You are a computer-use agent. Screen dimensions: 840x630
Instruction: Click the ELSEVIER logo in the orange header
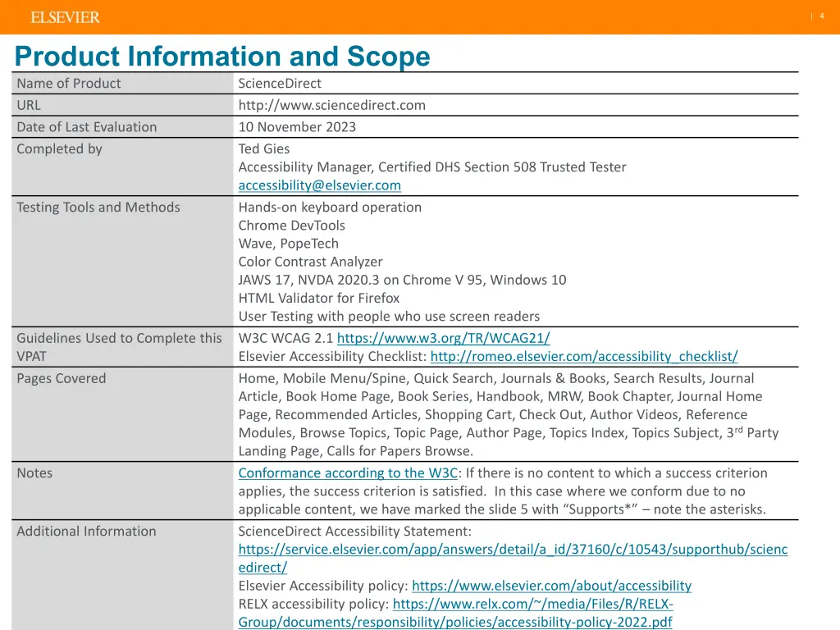66,18
